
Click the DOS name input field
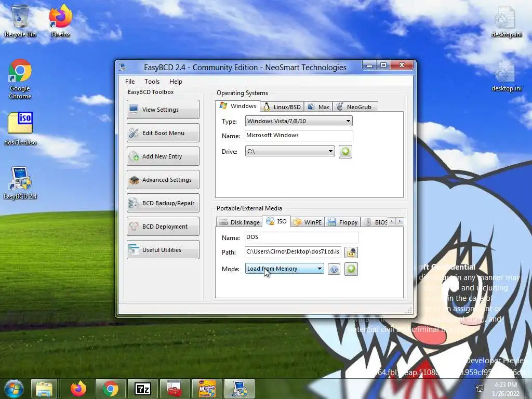pos(301,237)
